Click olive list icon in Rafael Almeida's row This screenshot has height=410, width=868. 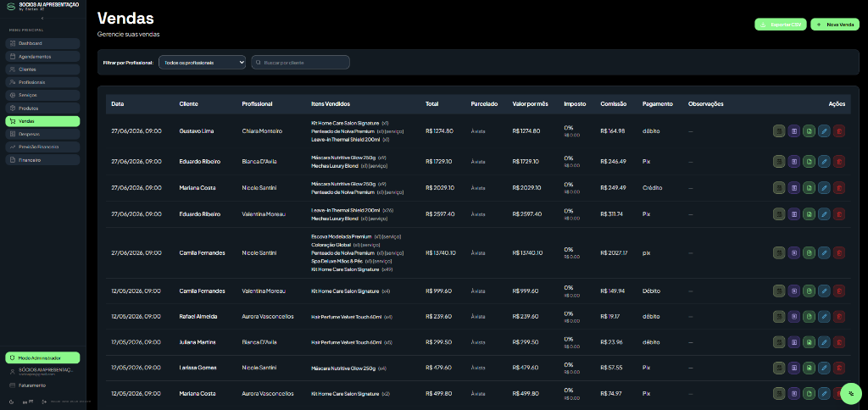pyautogui.click(x=779, y=317)
